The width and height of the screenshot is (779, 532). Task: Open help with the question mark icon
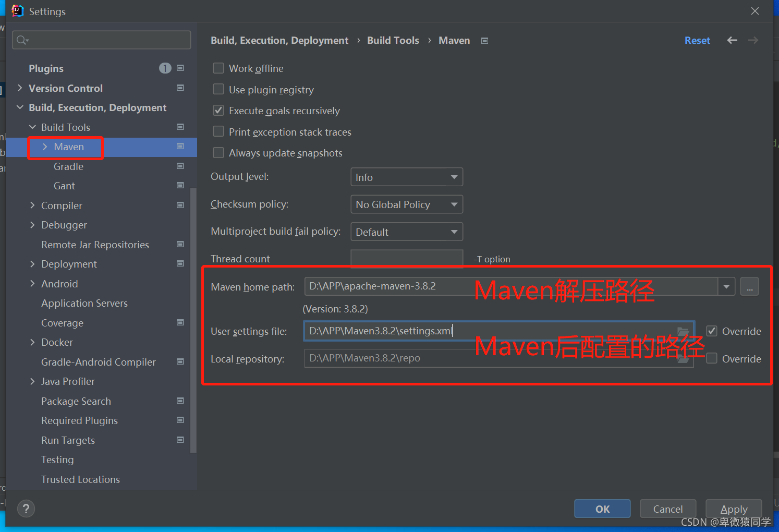26,509
